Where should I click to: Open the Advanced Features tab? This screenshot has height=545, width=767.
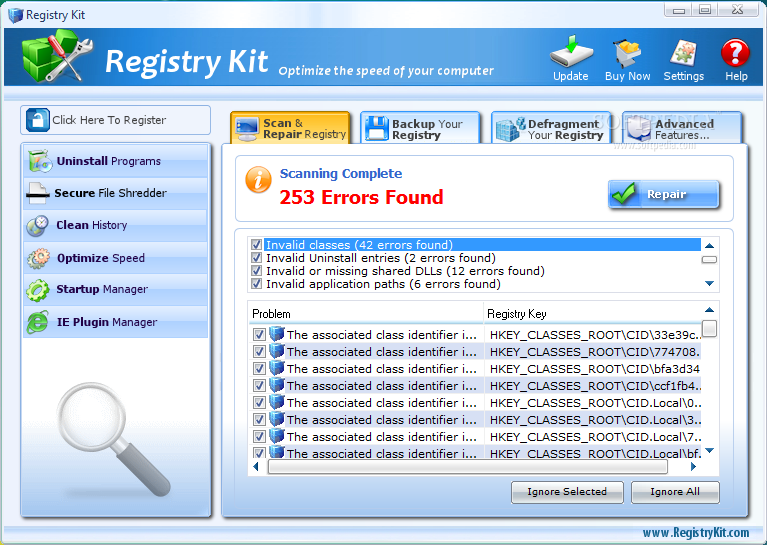682,129
